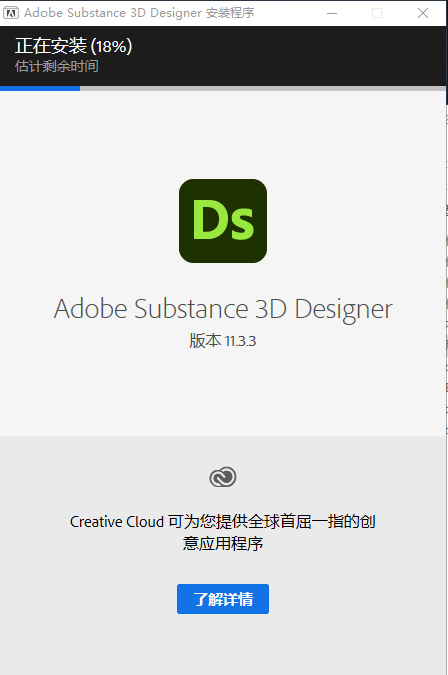Click the 正在安装 (18%) status text

point(74,46)
